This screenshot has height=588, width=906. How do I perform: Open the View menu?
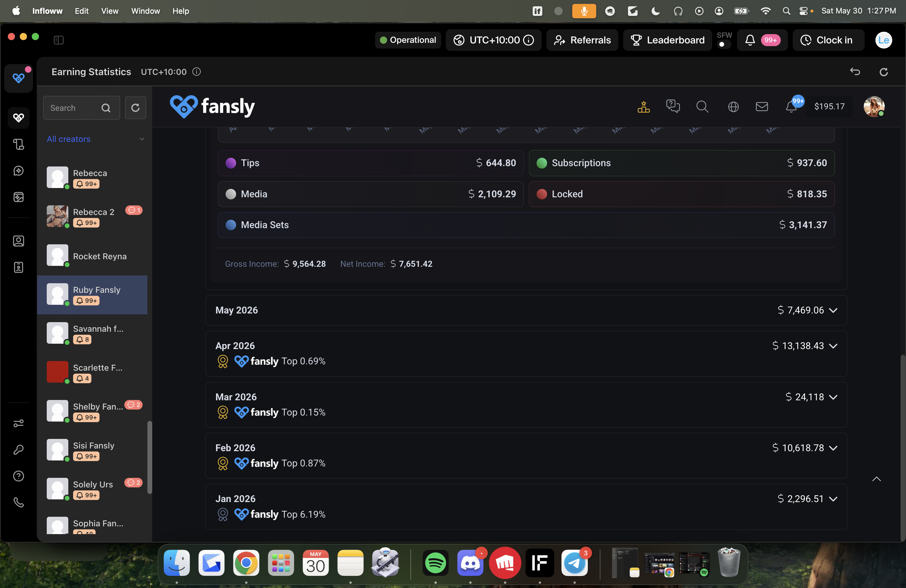[110, 11]
